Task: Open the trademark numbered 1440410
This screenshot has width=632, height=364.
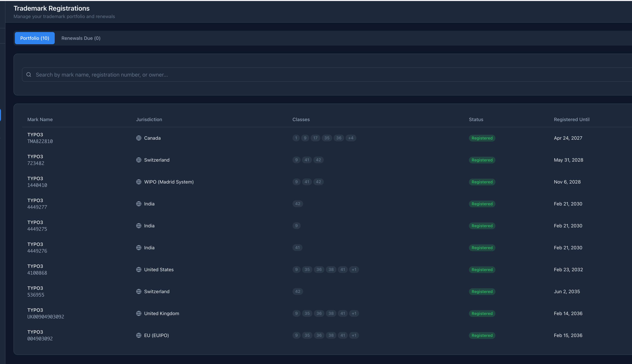Action: tap(37, 185)
